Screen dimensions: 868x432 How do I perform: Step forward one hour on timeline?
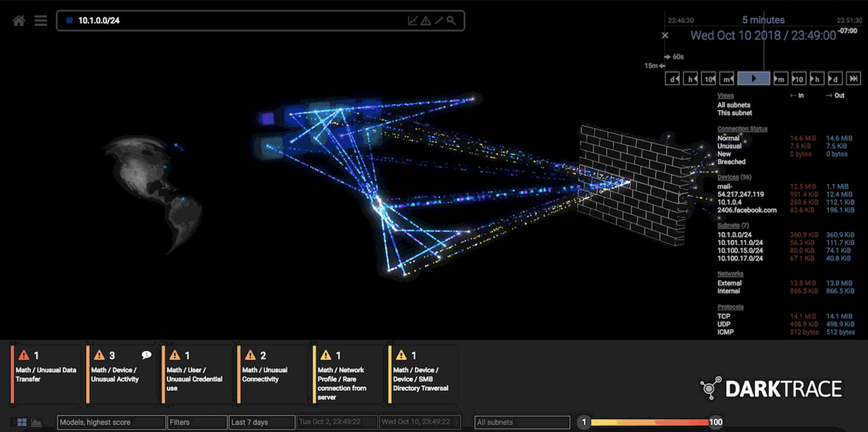(817, 79)
